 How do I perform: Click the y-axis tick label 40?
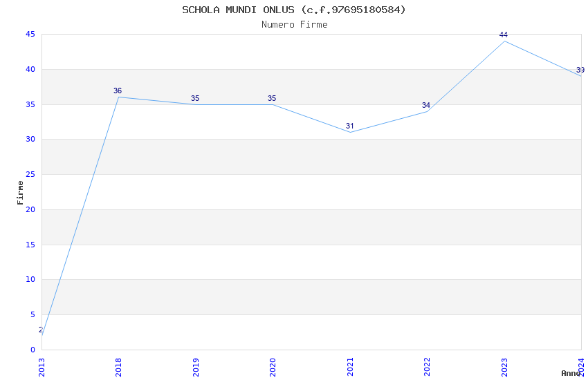pyautogui.click(x=30, y=69)
